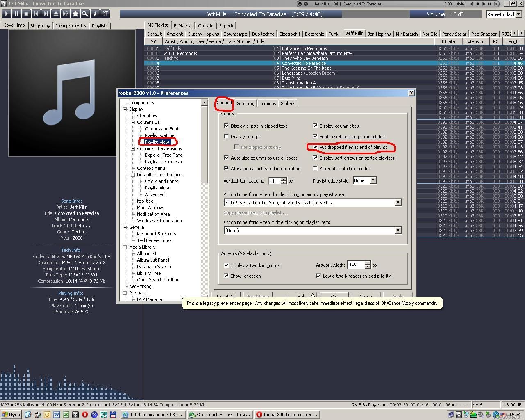The height and width of the screenshot is (420, 525).
Task: Collapse Columns UI extensions tree node
Action: (x=133, y=148)
